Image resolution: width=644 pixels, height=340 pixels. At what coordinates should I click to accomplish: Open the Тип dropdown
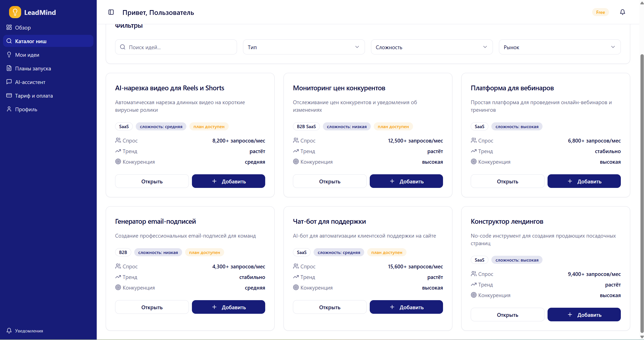pos(303,47)
